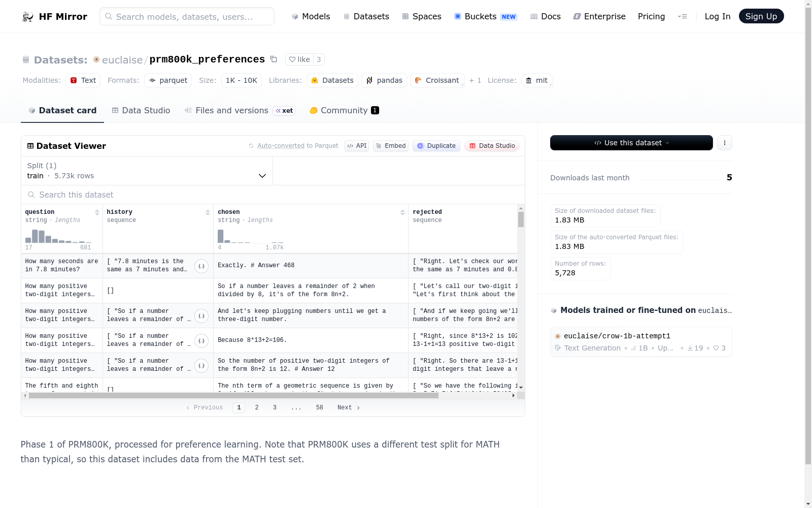Screen dimensions: 812x508
Task: Switch to the Dataset card tab
Action: pos(62,111)
